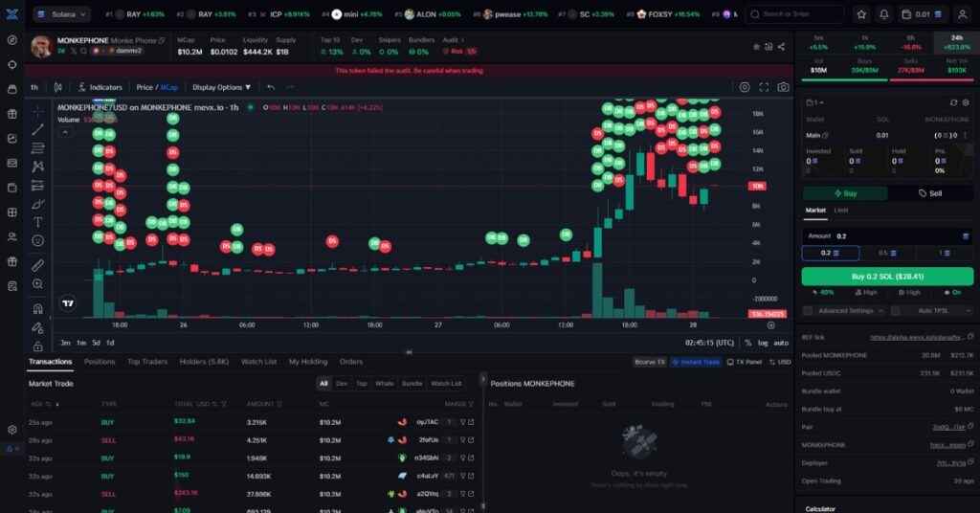Open the Watch List tab
This screenshot has width=980, height=513.
[x=258, y=362]
